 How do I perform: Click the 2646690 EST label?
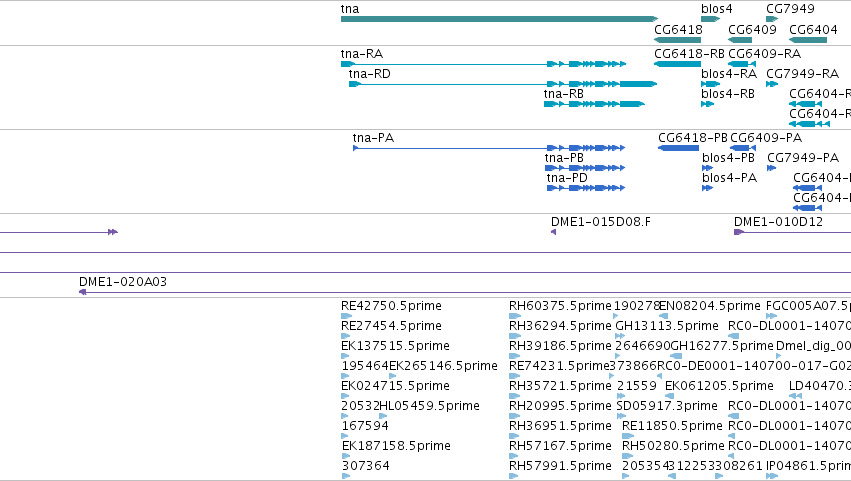(643, 346)
